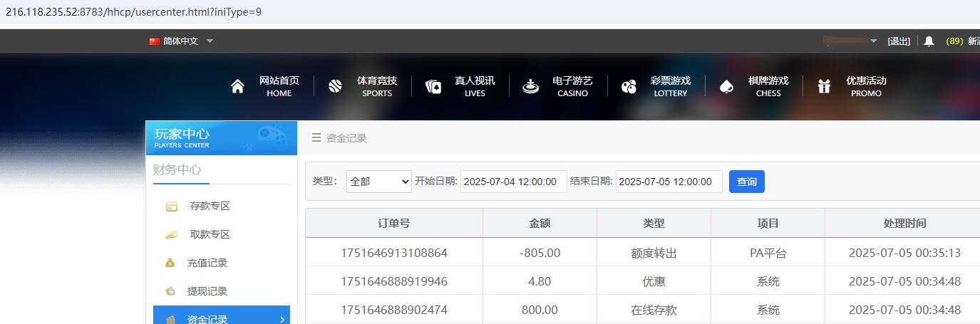
Task: Click the 额度转出 type cell
Action: [654, 253]
